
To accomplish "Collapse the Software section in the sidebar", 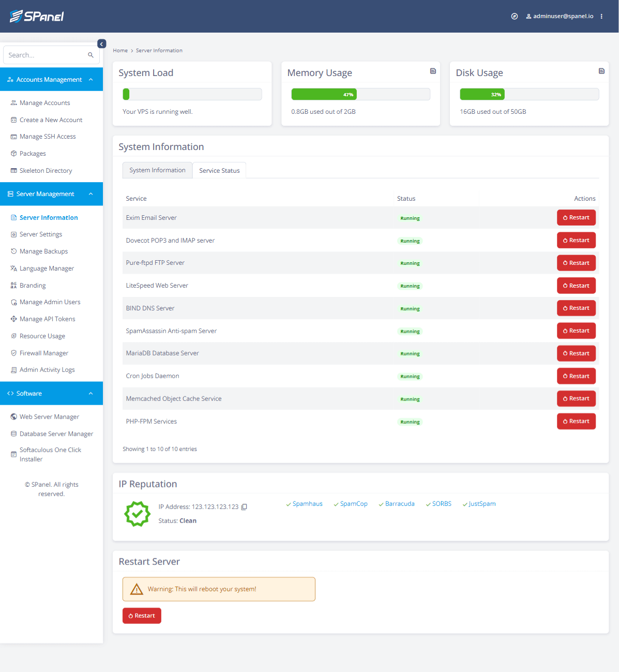I will 90,393.
